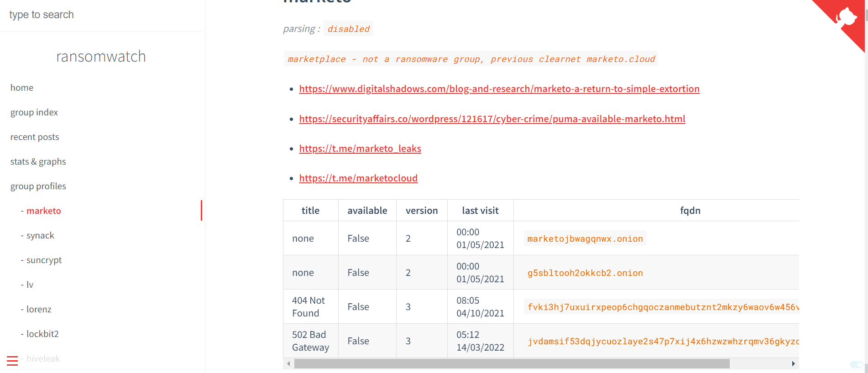The width and height of the screenshot is (868, 373).
Task: Switch the dark mode toggle
Action: coord(857,364)
